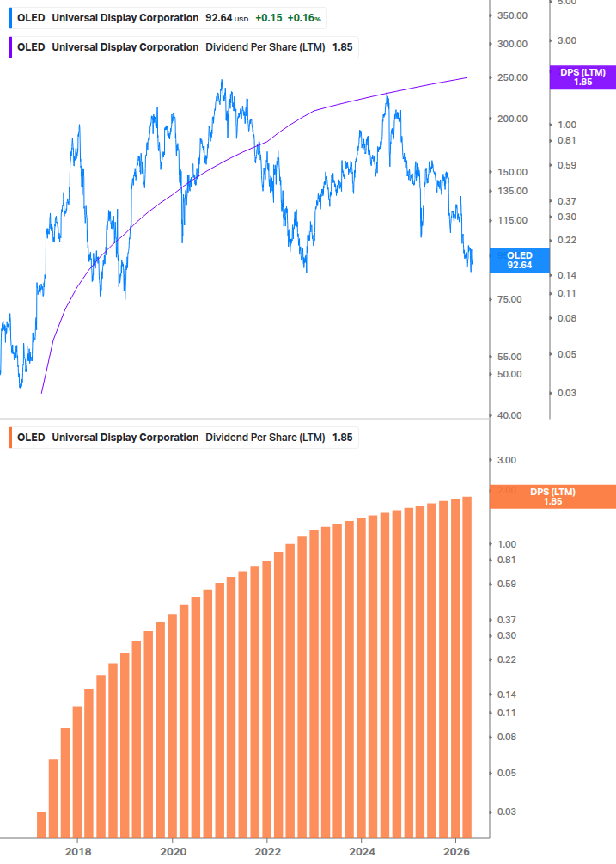Click the purple Dividend Per Share legend in upper pane
Screen dimensions: 616x864
tap(183, 47)
